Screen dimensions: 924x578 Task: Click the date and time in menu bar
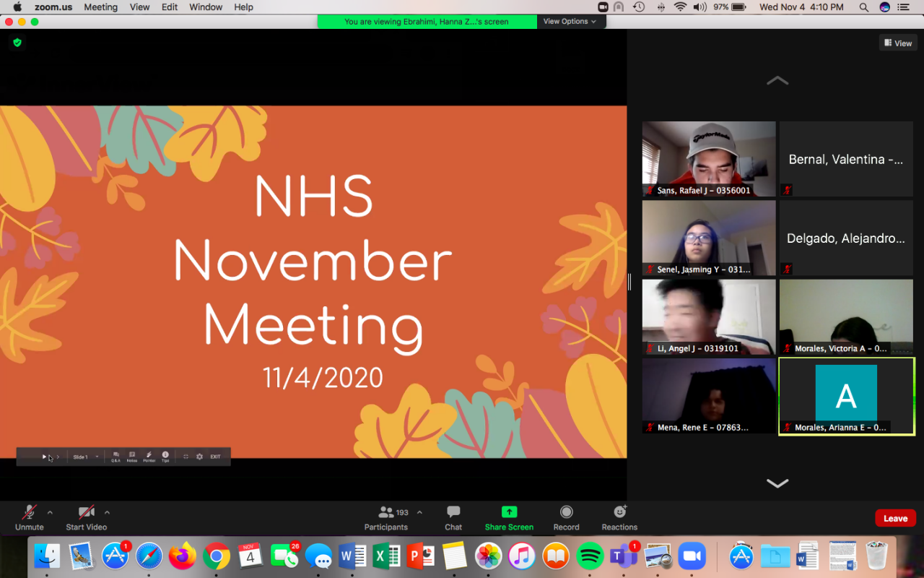point(801,7)
